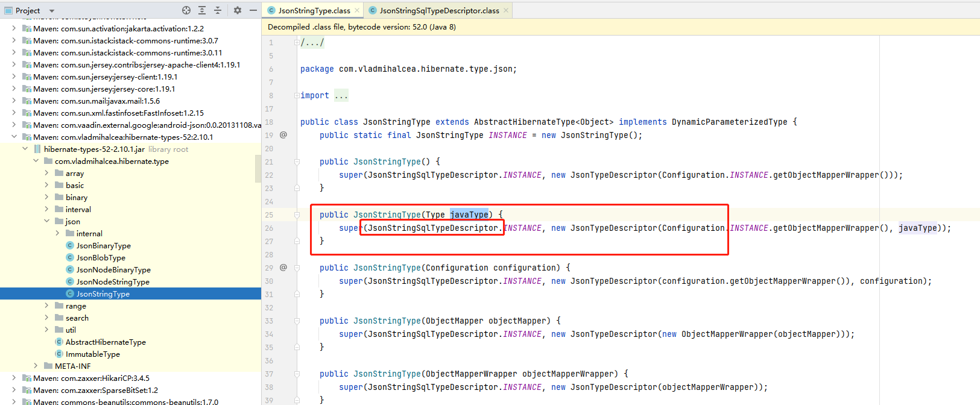The image size is (980, 405).
Task: Switch to JsonStringType.class tab
Action: pos(314,10)
